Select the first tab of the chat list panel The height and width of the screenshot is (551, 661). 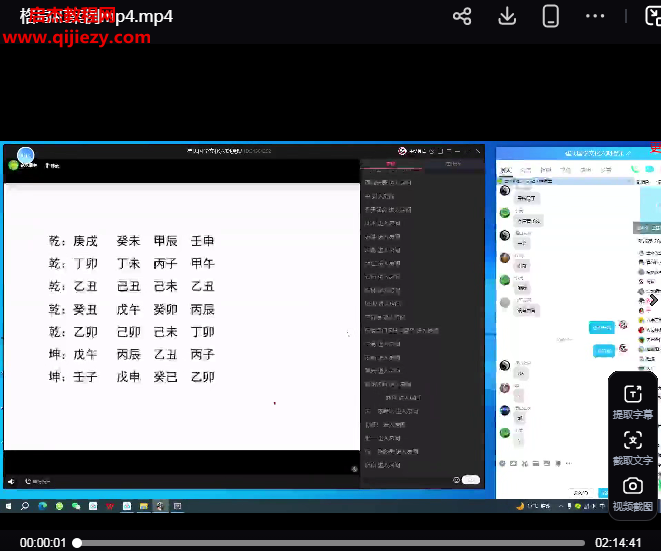[x=506, y=170]
